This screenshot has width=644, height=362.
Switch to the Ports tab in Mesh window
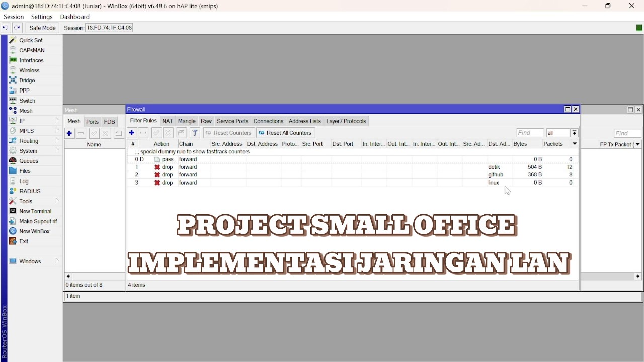(92, 122)
